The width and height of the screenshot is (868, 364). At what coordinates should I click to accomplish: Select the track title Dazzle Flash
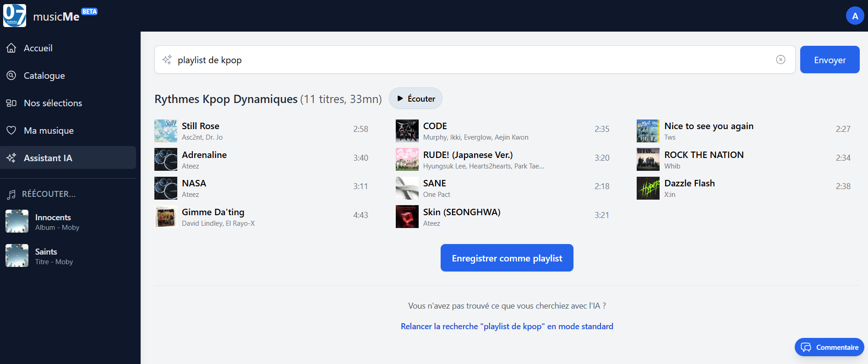pyautogui.click(x=690, y=183)
